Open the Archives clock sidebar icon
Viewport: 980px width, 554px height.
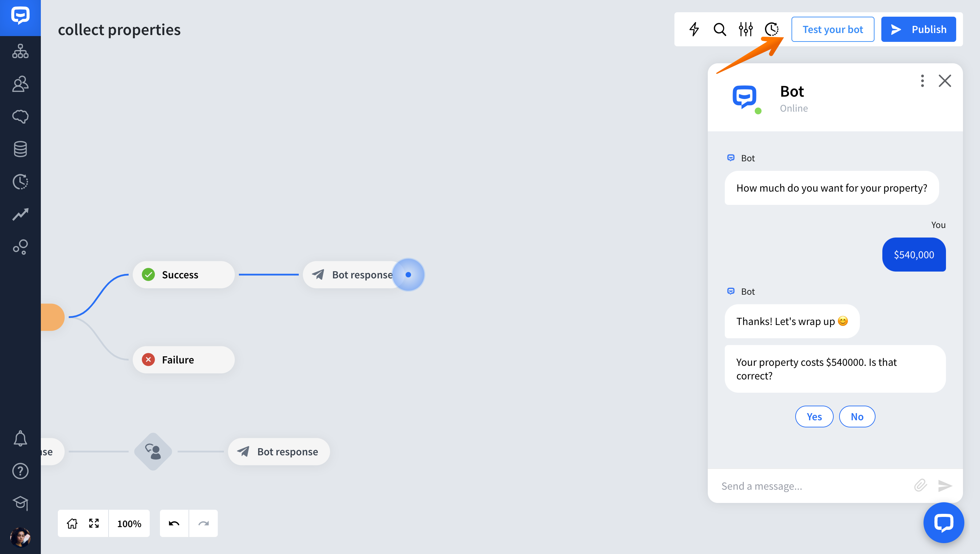pos(20,182)
